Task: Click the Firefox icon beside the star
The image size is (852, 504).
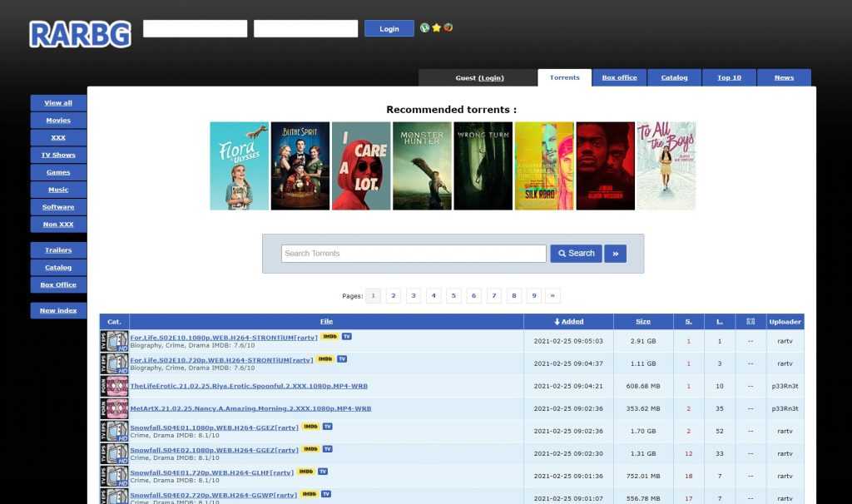Action: pos(448,27)
